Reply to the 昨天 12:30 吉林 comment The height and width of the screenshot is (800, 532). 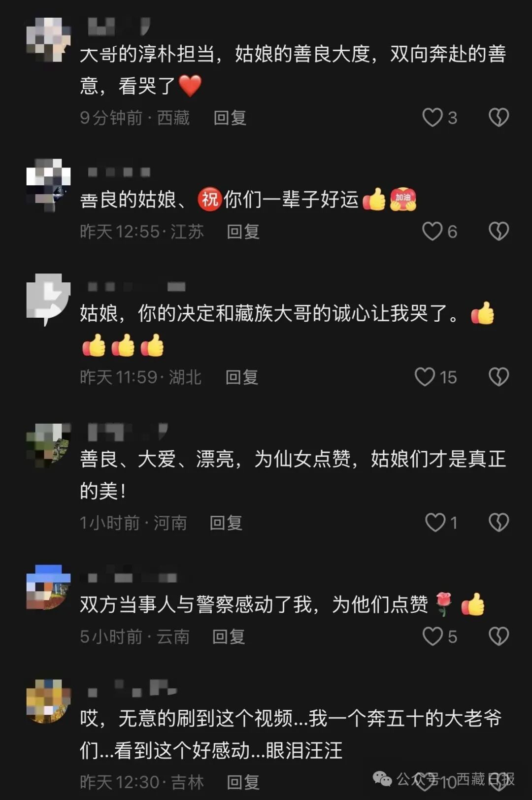pyautogui.click(x=243, y=782)
